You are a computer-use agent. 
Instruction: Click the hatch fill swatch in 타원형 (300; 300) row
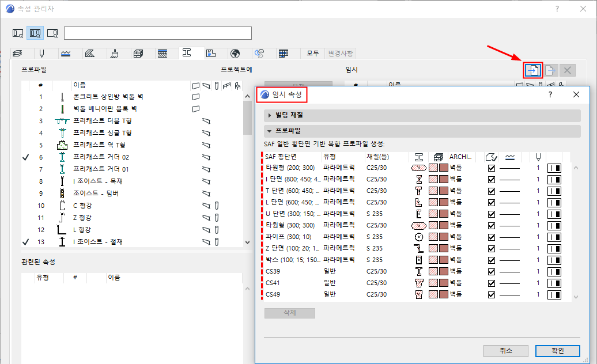(433, 226)
